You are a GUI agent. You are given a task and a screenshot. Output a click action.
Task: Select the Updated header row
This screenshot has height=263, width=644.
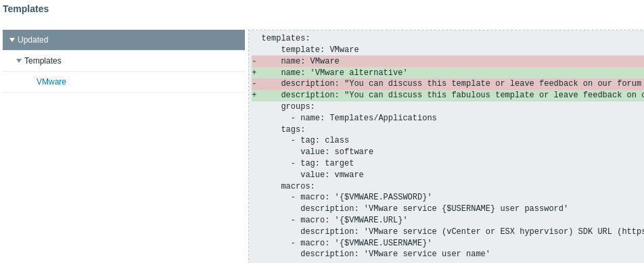coord(124,40)
